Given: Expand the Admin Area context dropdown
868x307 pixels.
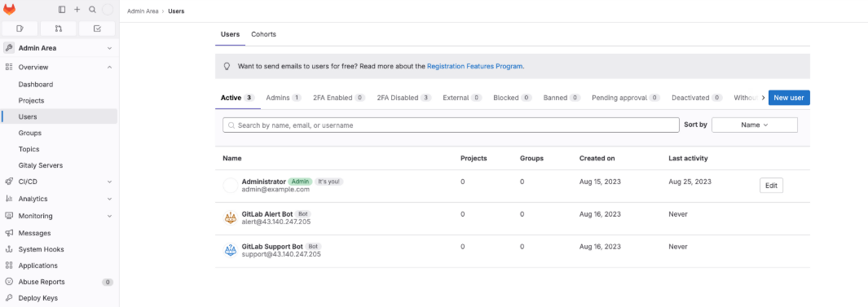Looking at the screenshot, I should 109,48.
